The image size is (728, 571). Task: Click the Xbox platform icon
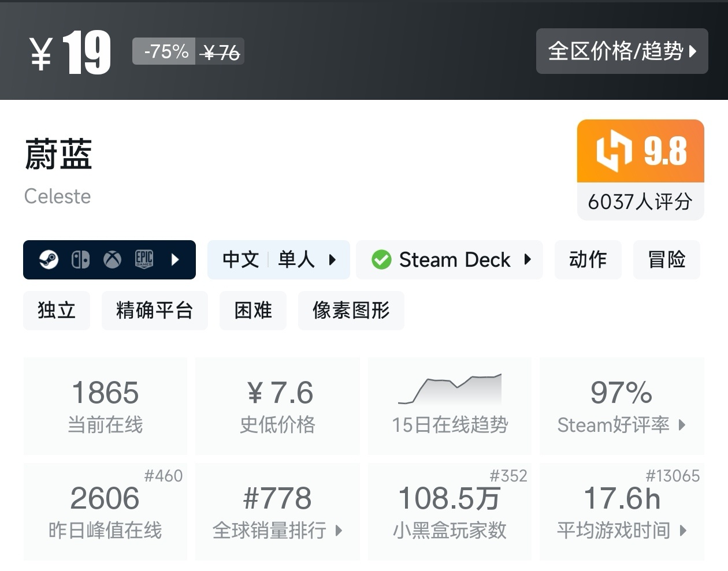112,260
